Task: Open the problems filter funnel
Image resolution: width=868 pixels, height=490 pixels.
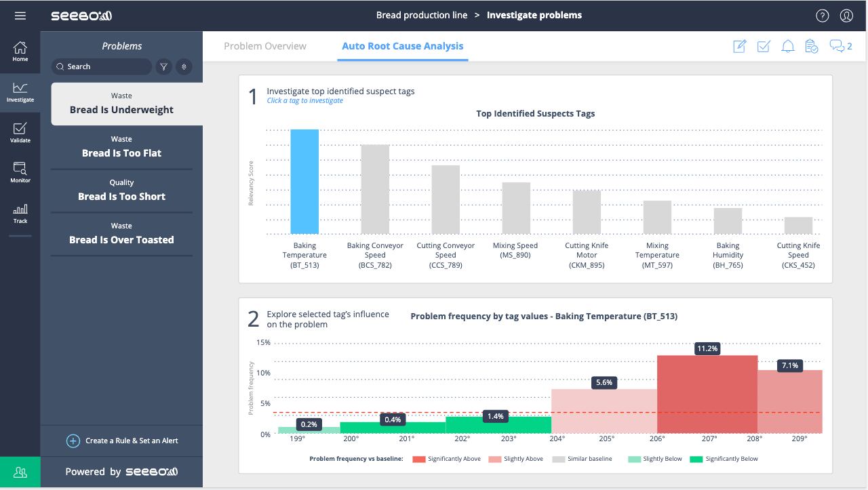Action: [x=163, y=66]
